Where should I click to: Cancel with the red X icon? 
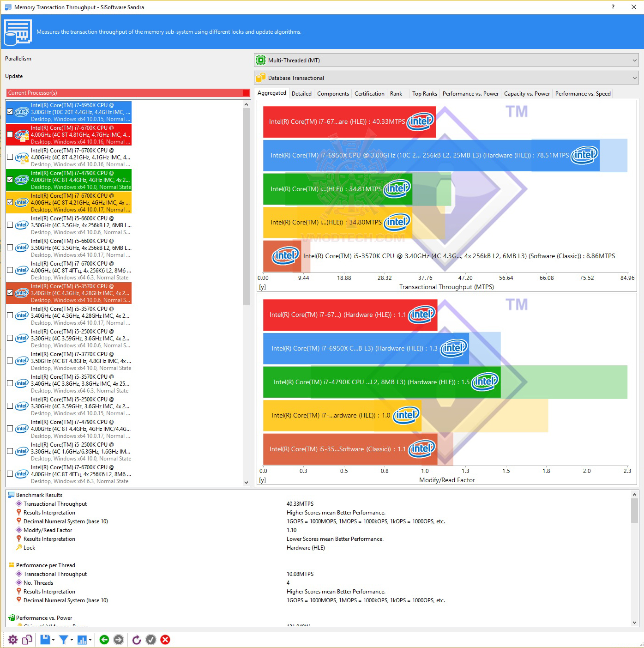165,640
